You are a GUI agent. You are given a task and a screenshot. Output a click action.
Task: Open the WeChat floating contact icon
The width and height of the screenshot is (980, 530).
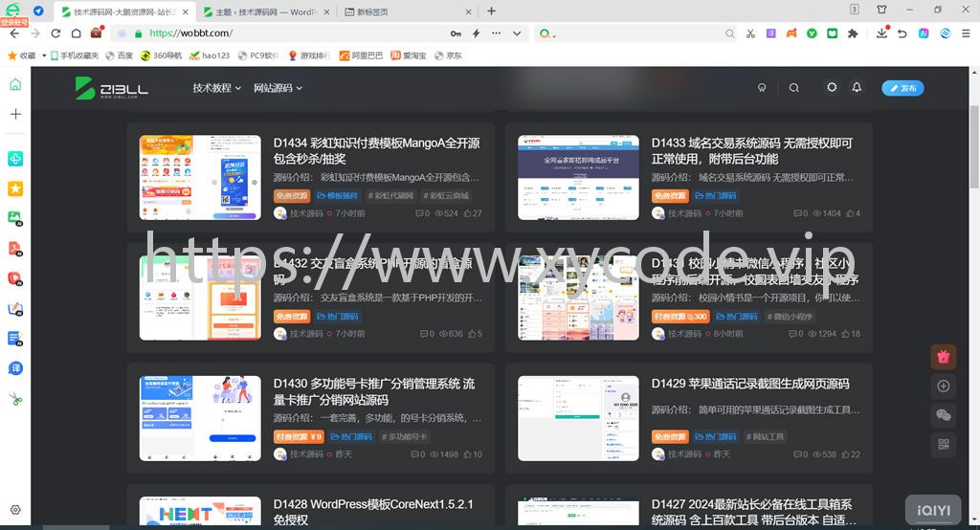click(x=944, y=415)
